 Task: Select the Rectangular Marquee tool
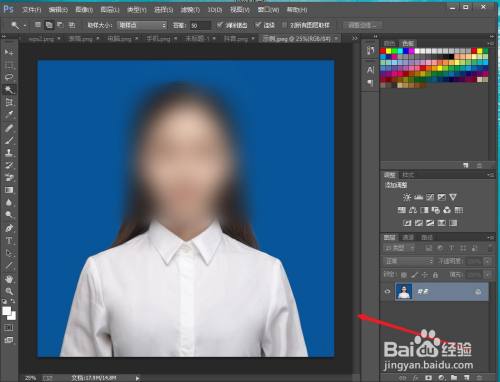click(9, 65)
